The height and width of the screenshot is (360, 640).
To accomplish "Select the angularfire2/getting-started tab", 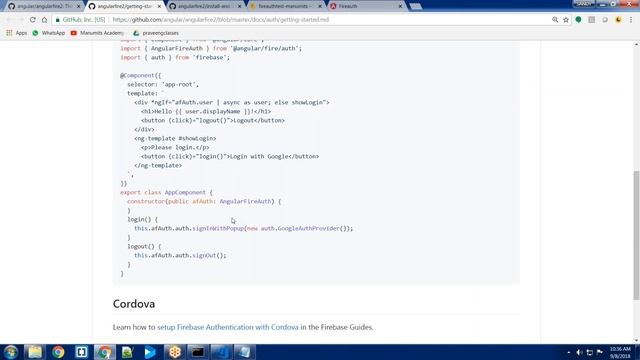I will tap(124, 6).
